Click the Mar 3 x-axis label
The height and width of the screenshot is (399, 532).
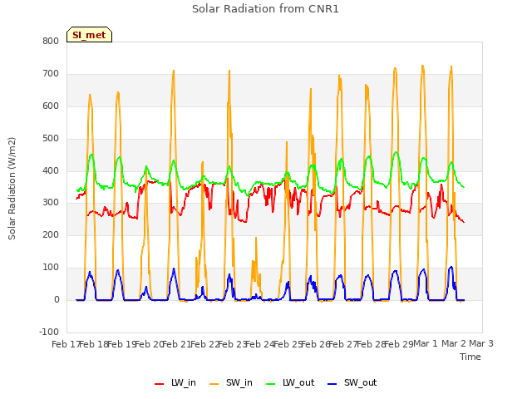481,344
